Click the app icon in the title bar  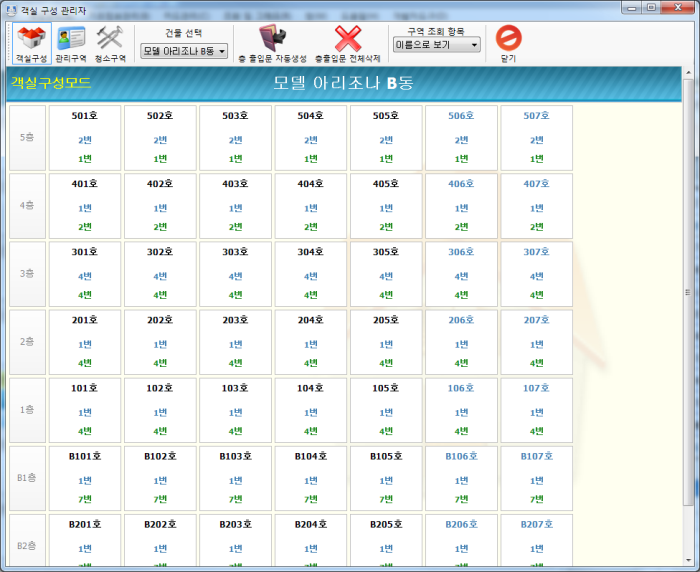(12, 10)
